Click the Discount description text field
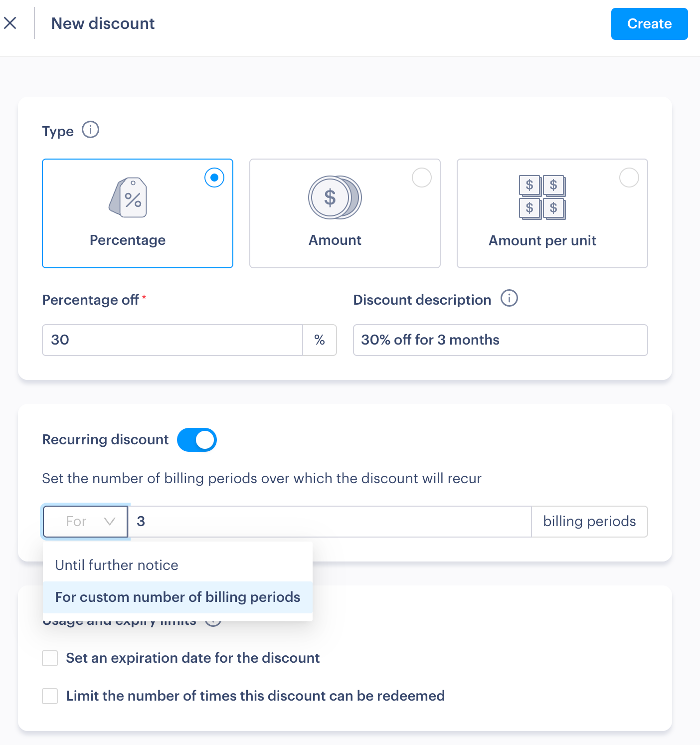 coord(500,340)
